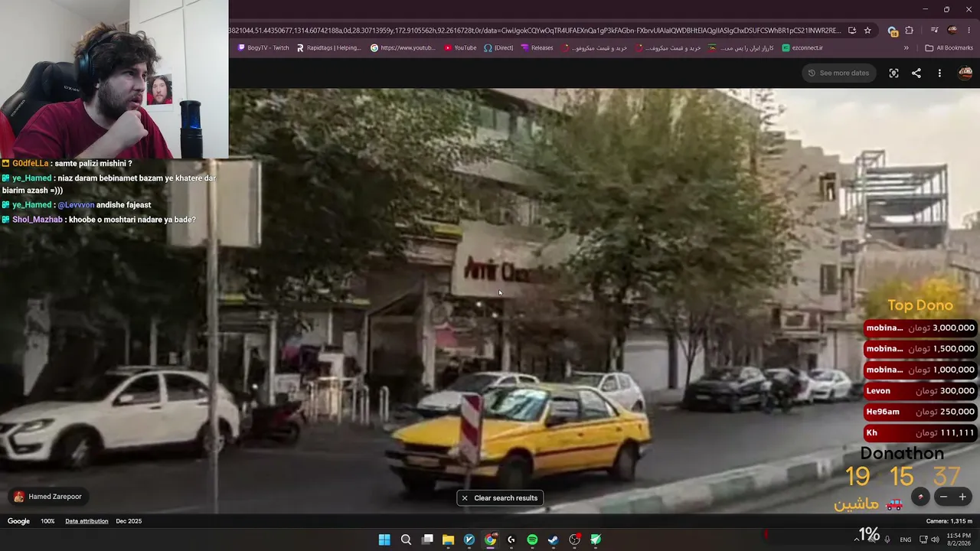980x551 pixels.
Task: Click the microphone icon in the system tray
Action: click(887, 540)
